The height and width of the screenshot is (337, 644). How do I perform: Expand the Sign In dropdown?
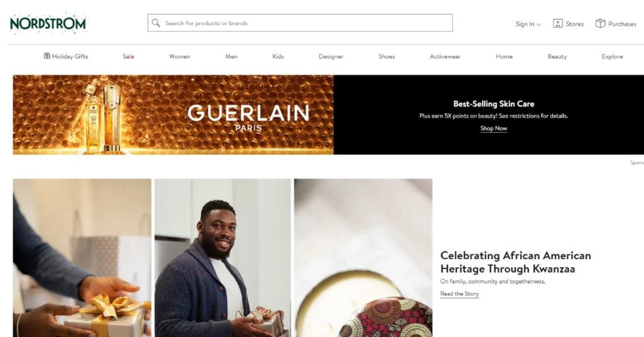click(x=528, y=24)
